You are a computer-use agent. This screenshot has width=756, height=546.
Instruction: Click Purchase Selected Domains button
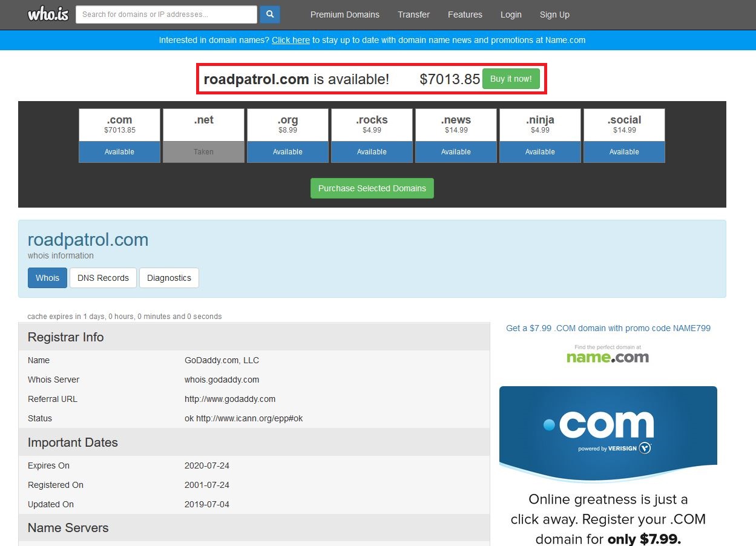[x=372, y=188]
